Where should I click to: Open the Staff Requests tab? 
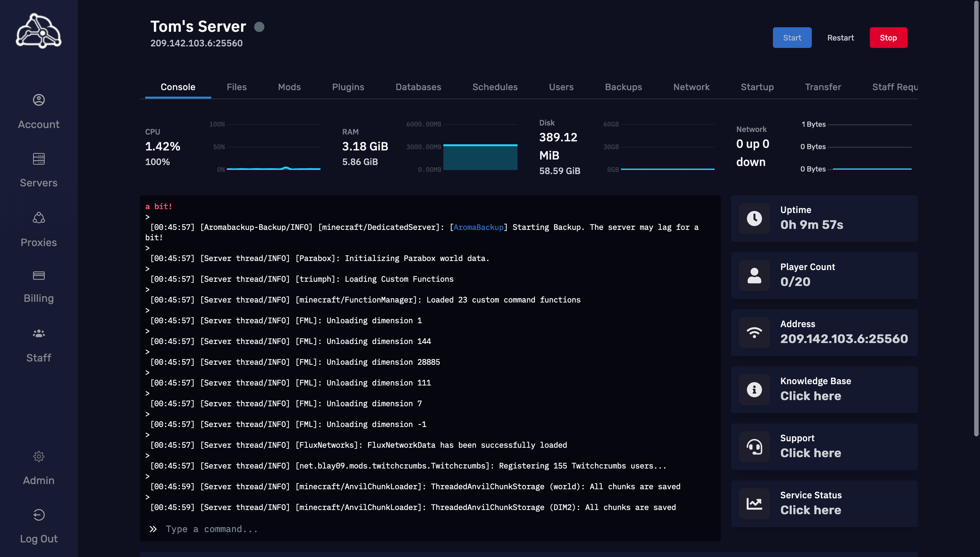895,87
